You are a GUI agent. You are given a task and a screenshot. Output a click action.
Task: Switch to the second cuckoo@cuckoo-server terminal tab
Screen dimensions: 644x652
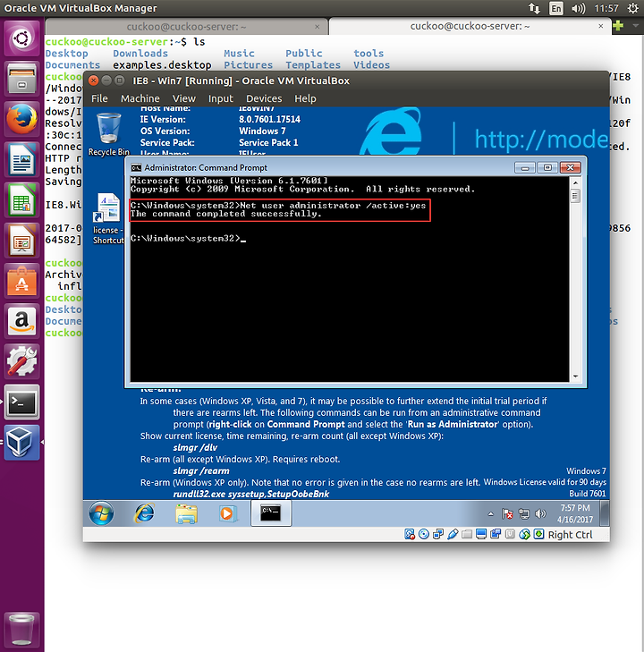click(x=470, y=26)
